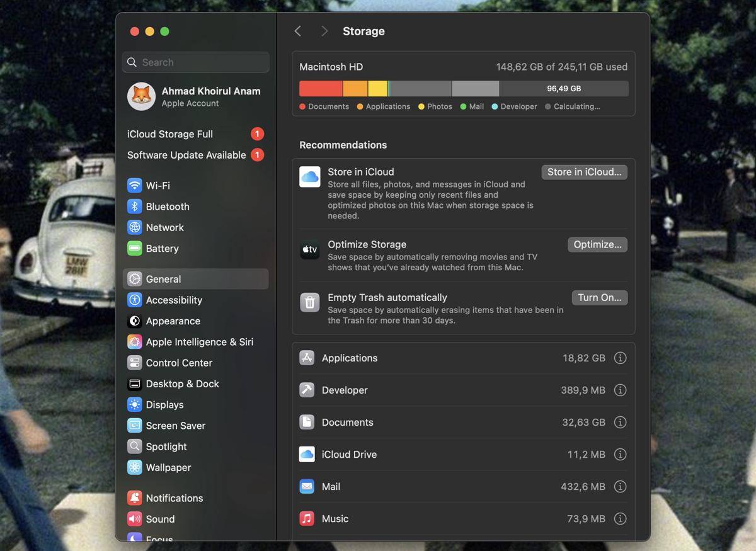Open the Network globe icon

click(x=134, y=227)
